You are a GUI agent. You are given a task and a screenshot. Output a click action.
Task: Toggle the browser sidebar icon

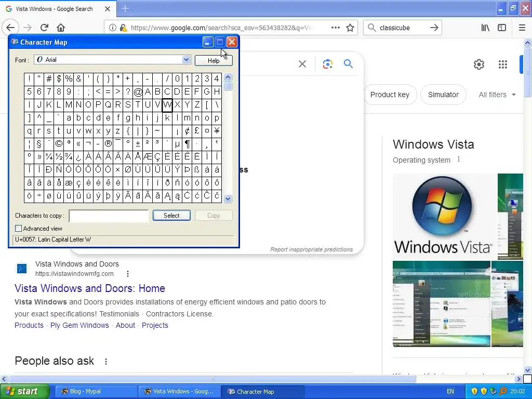point(502,28)
